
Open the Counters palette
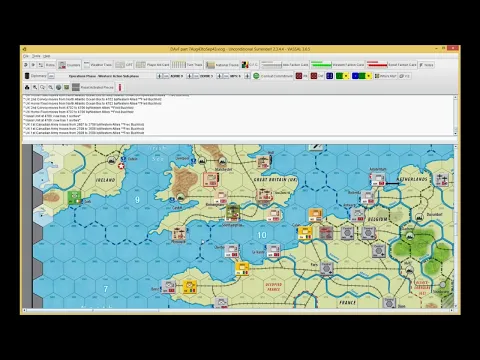click(x=69, y=65)
